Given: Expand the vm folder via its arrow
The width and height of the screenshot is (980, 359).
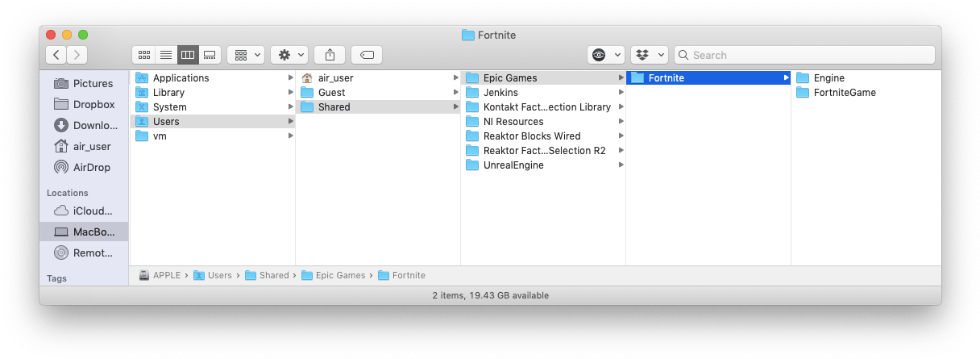Looking at the screenshot, I should pos(290,136).
